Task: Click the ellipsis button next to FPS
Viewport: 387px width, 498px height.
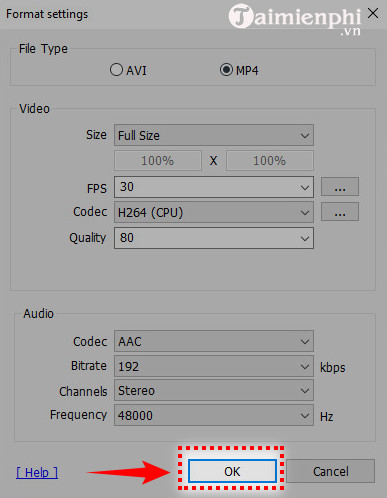Action: pyautogui.click(x=340, y=187)
